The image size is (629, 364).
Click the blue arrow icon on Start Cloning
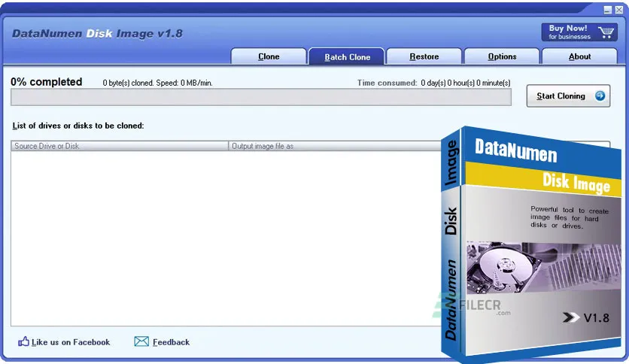600,96
